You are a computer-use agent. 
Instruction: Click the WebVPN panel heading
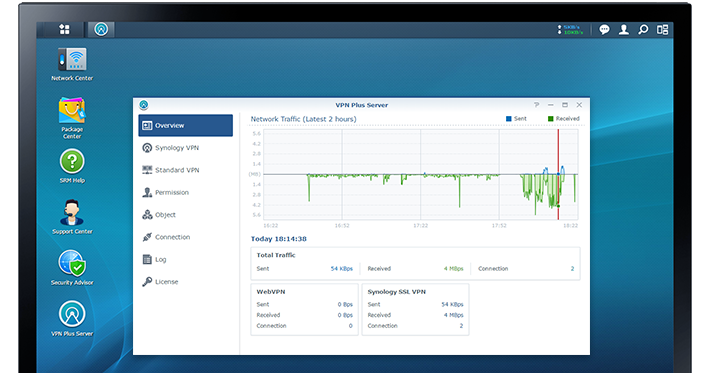tap(271, 292)
